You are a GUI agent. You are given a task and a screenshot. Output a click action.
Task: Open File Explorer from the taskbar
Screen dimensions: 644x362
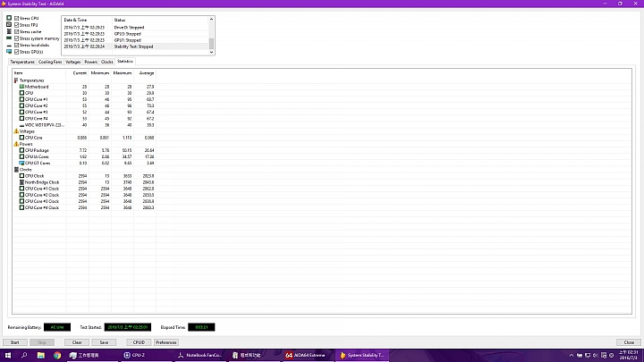pyautogui.click(x=40, y=356)
